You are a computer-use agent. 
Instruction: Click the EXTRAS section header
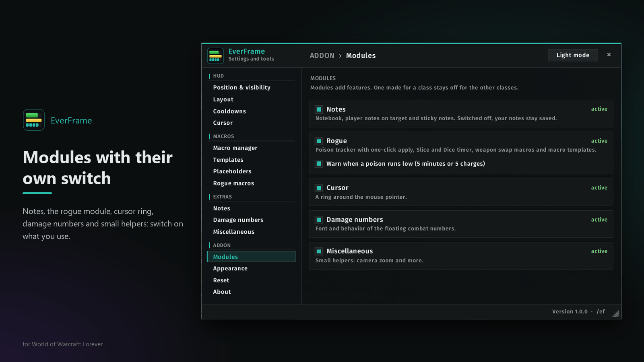[x=222, y=197]
